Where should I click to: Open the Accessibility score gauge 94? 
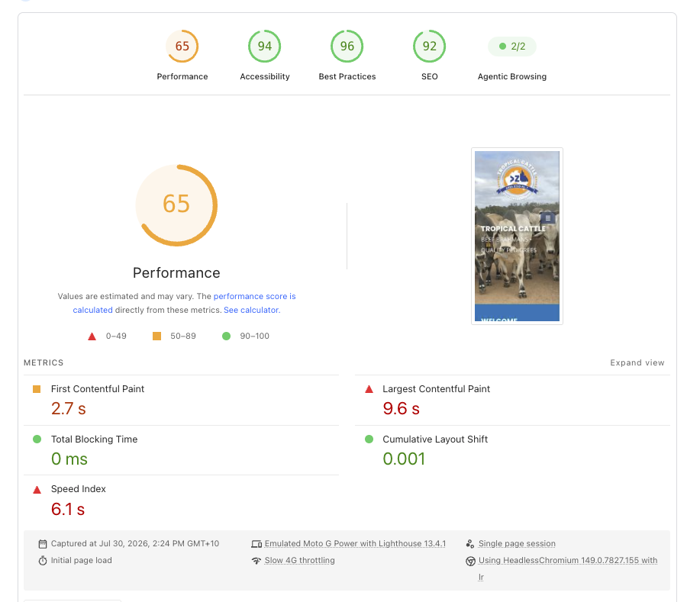tap(264, 46)
